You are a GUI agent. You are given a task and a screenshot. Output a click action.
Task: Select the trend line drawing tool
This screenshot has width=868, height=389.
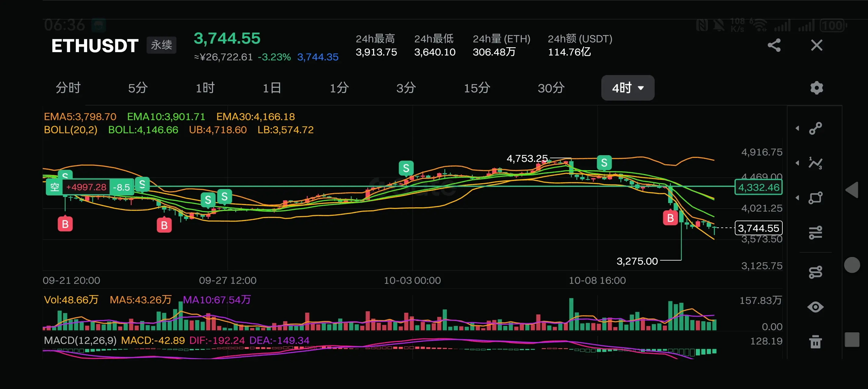816,128
